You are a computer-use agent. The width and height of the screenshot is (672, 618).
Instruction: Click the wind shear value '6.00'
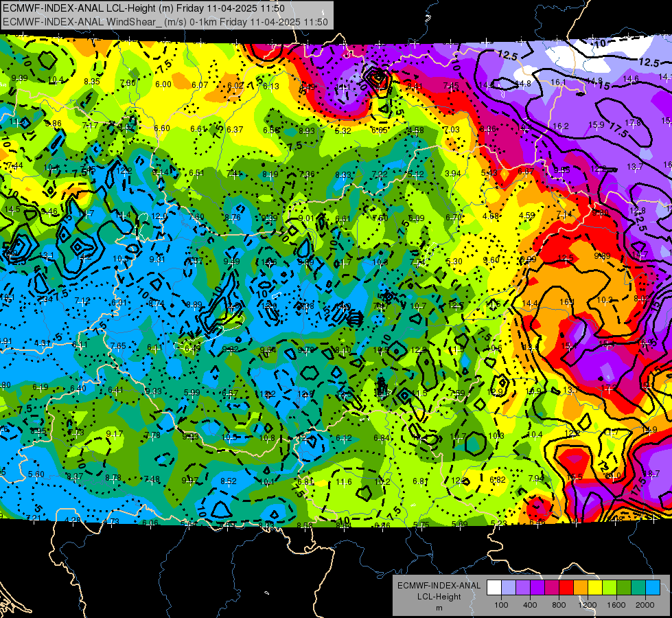point(163,84)
